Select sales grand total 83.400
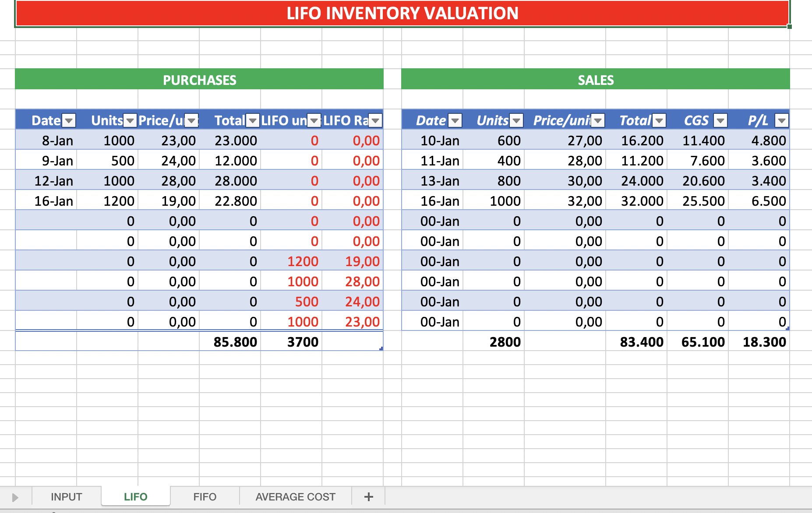Image resolution: width=812 pixels, height=513 pixels. point(636,342)
